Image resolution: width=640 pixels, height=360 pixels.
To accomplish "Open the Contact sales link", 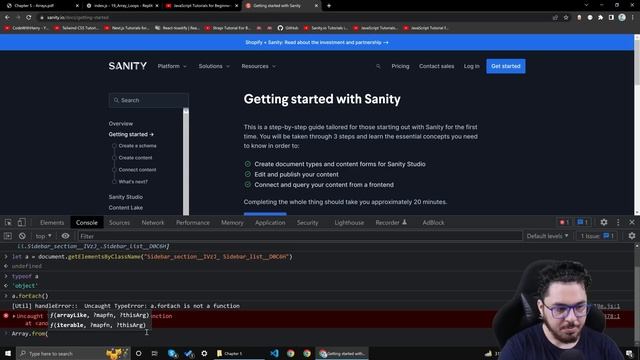I will coord(436,66).
